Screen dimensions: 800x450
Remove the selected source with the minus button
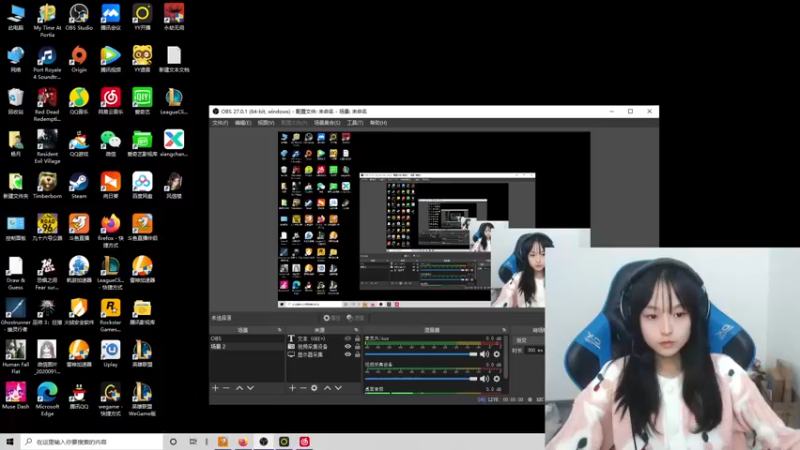click(x=303, y=388)
